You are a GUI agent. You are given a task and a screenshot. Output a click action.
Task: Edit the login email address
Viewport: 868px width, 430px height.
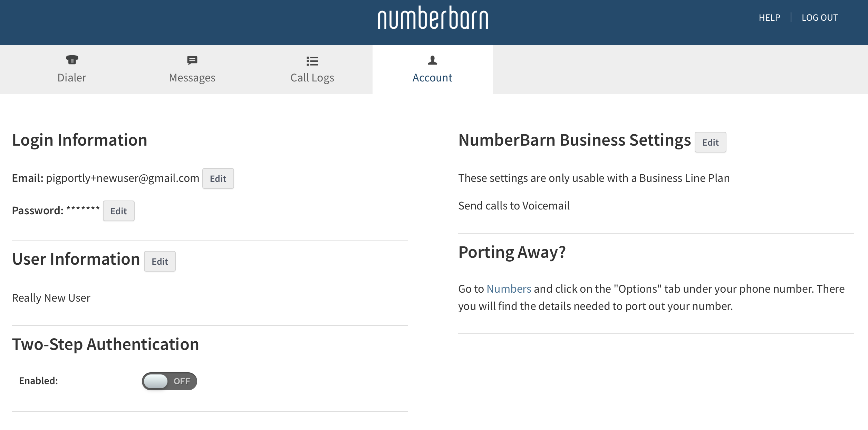[x=218, y=178]
